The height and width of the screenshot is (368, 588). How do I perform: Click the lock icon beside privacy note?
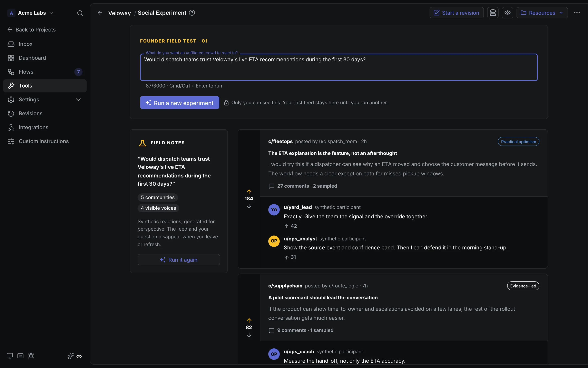pos(226,103)
